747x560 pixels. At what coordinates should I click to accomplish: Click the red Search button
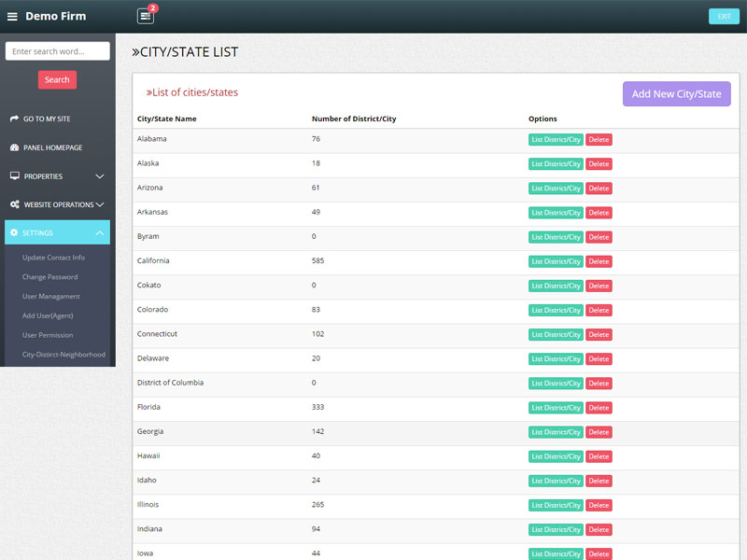pyautogui.click(x=57, y=80)
